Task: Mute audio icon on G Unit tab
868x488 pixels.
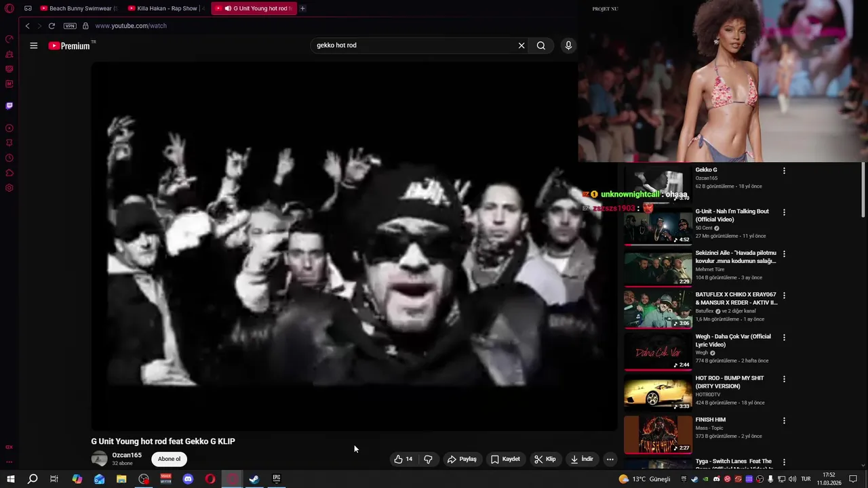Action: (228, 9)
